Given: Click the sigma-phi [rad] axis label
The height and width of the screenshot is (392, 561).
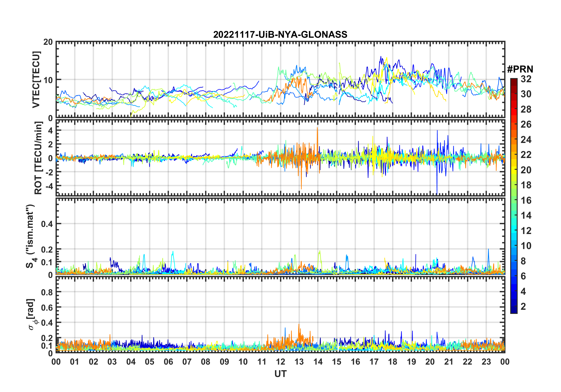Looking at the screenshot, I should pyautogui.click(x=32, y=314).
